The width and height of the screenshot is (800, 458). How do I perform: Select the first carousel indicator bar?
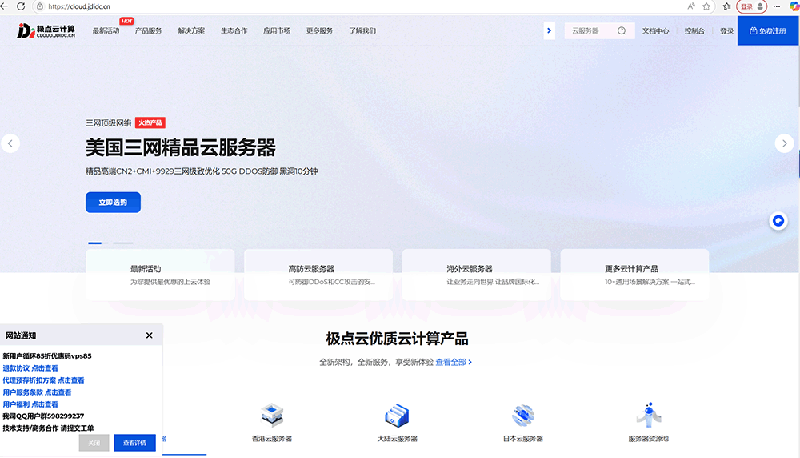[x=95, y=243]
